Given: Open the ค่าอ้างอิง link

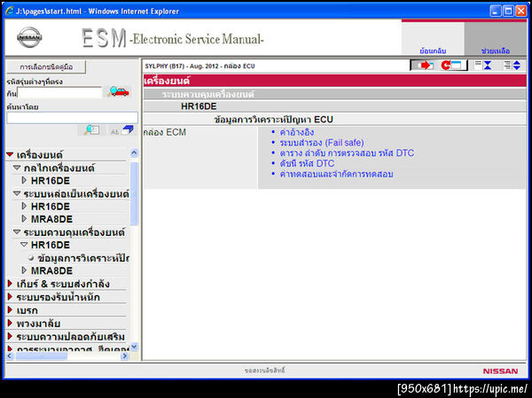Looking at the screenshot, I should pyautogui.click(x=297, y=132).
